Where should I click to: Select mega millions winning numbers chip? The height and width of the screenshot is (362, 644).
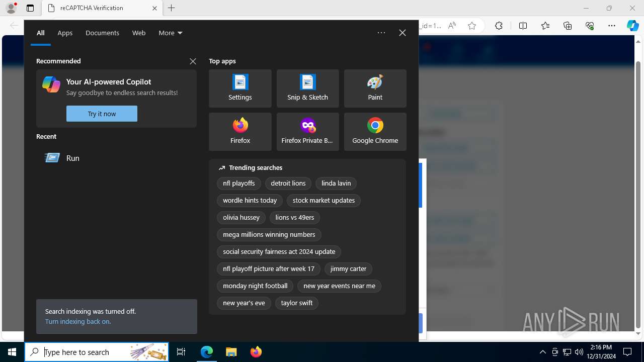click(269, 235)
